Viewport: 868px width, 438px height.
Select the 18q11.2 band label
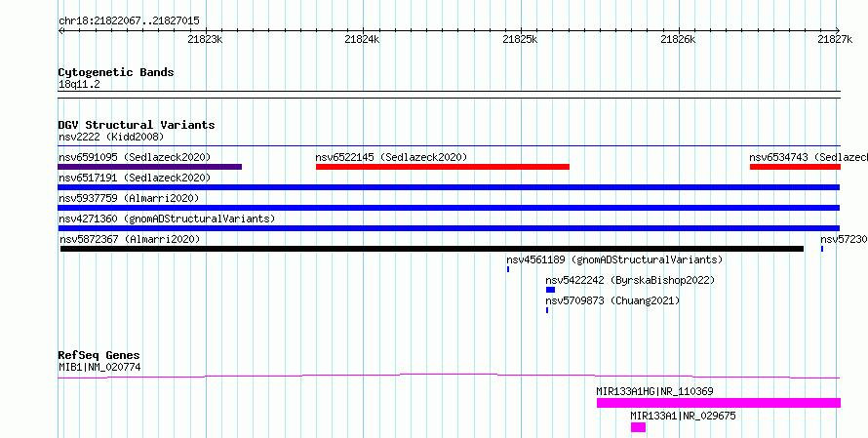pyautogui.click(x=79, y=85)
